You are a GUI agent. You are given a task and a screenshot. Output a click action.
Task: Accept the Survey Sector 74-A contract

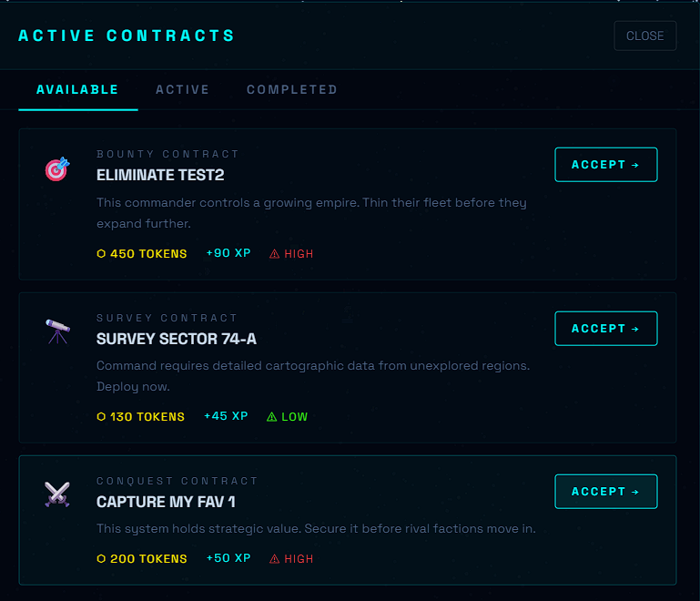pyautogui.click(x=605, y=329)
